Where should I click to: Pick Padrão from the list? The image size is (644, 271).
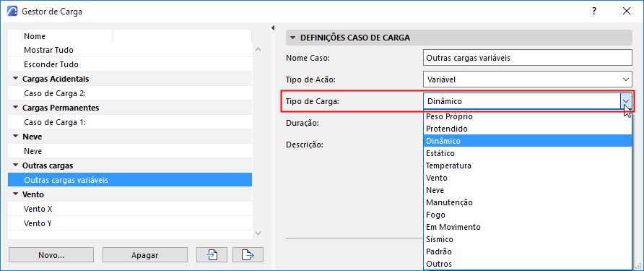pyautogui.click(x=527, y=251)
